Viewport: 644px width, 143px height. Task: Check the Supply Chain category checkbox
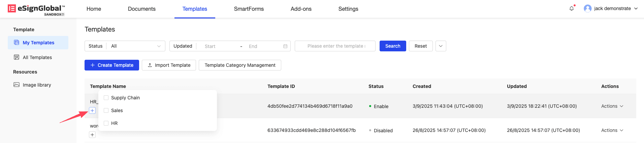pyautogui.click(x=106, y=98)
